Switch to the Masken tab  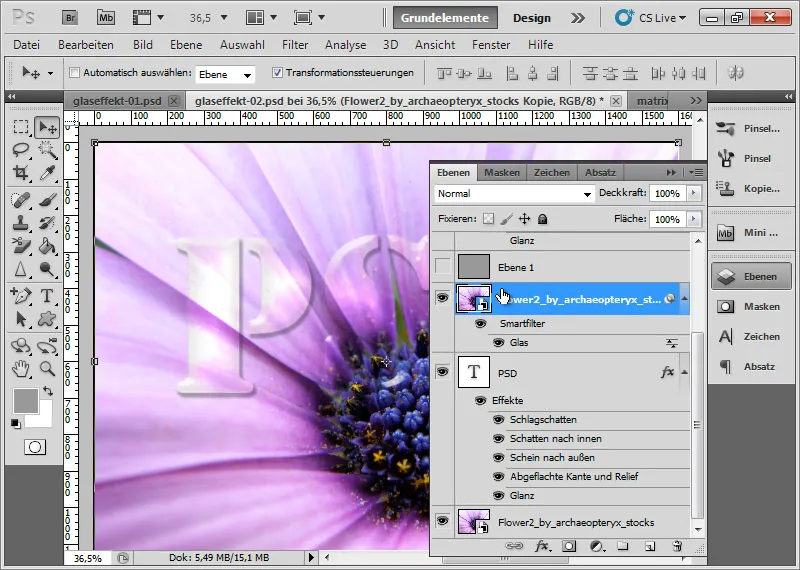click(502, 172)
